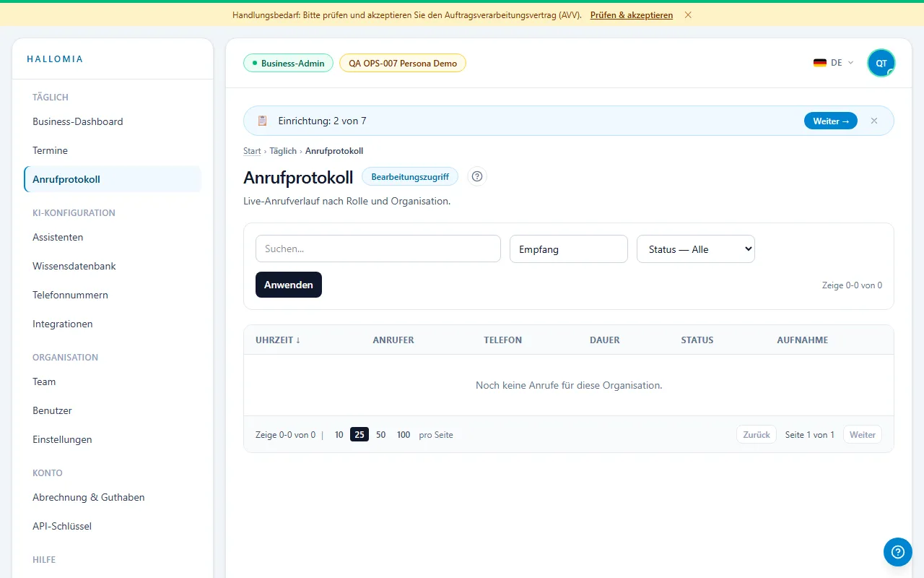This screenshot has width=924, height=578.
Task: Open API-Schlüssel page
Action: pyautogui.click(x=113, y=526)
